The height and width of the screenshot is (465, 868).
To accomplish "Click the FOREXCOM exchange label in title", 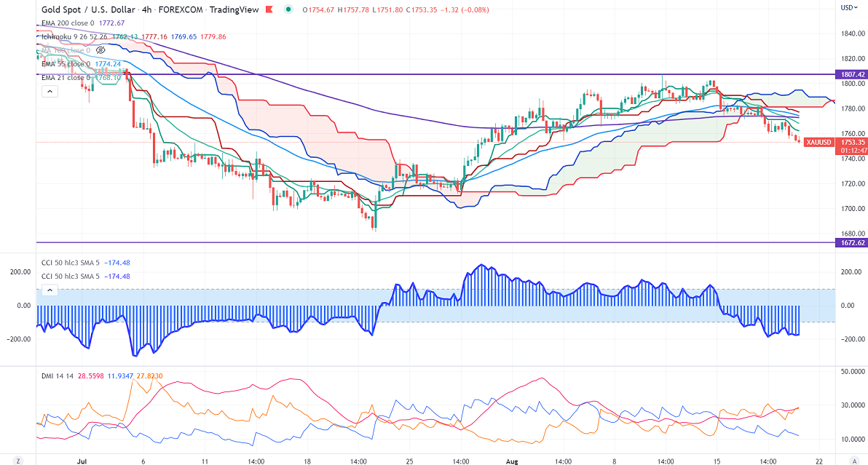I will (181, 9).
